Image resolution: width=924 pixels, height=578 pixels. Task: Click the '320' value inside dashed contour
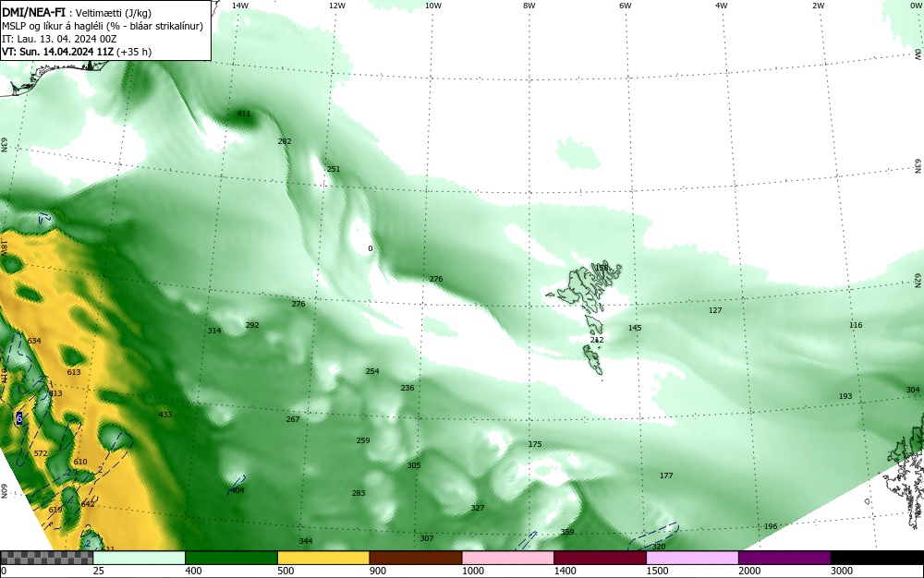tap(659, 547)
